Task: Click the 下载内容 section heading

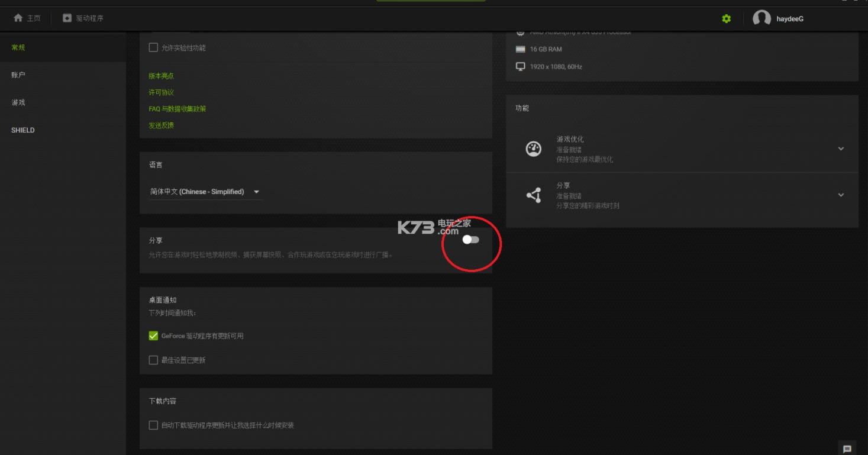Action: point(163,401)
